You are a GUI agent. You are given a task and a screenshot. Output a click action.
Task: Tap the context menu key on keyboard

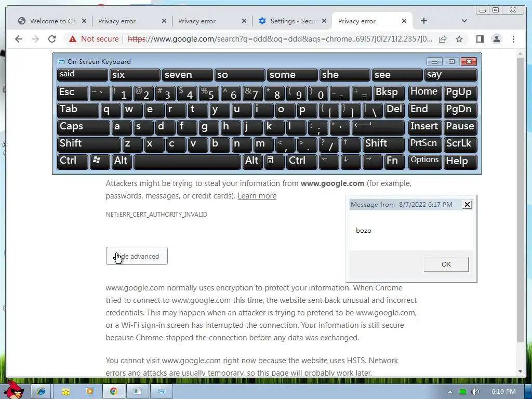click(x=274, y=162)
